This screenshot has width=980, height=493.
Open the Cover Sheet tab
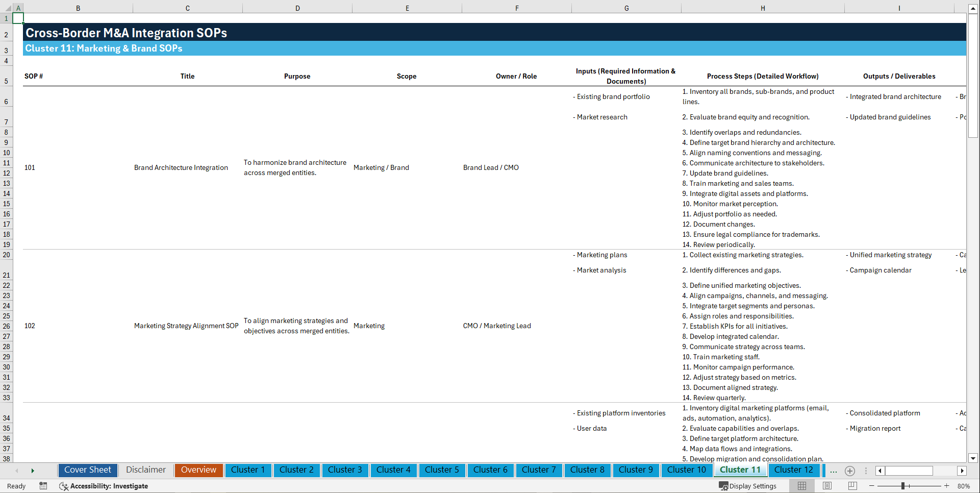point(87,470)
